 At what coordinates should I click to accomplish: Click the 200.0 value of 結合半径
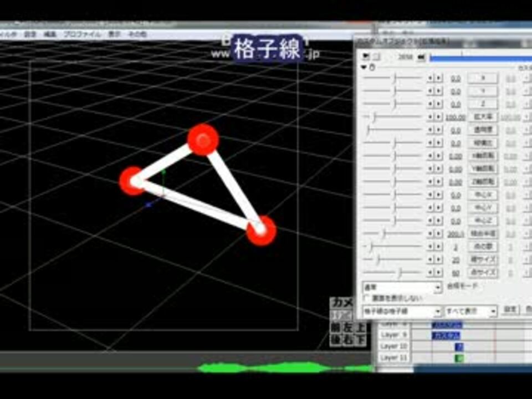[456, 234]
